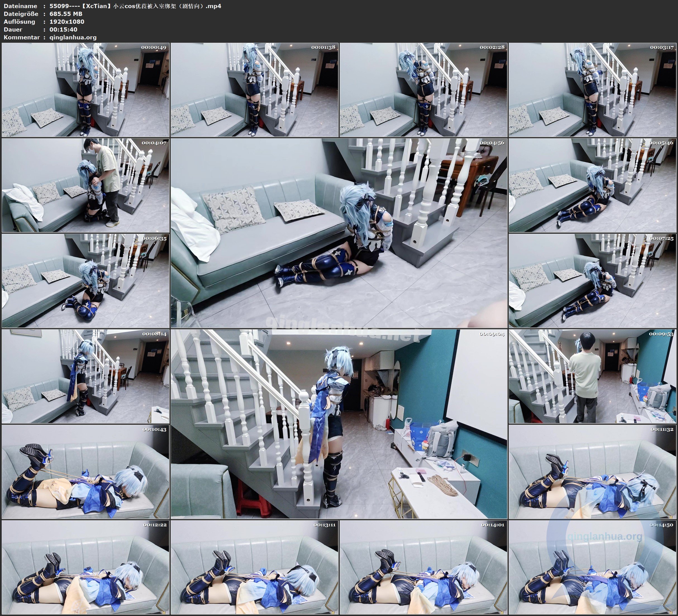
Task: Open the thumbnail stamped 00:00:49
Action: 85,90
